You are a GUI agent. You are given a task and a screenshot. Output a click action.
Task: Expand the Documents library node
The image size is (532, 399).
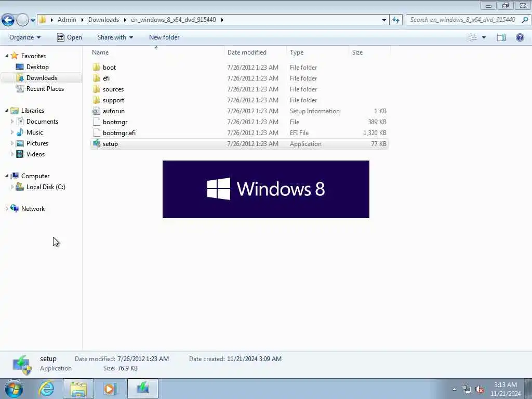click(x=12, y=122)
